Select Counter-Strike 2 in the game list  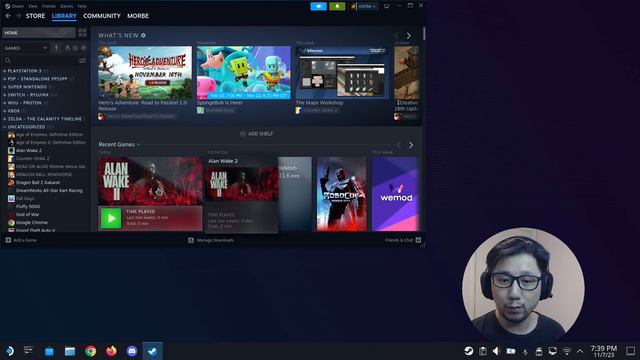(x=33, y=158)
